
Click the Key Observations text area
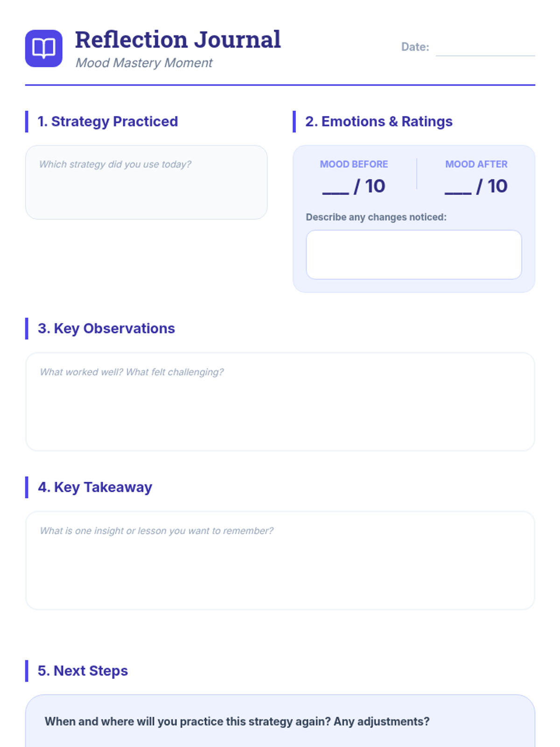(x=280, y=402)
